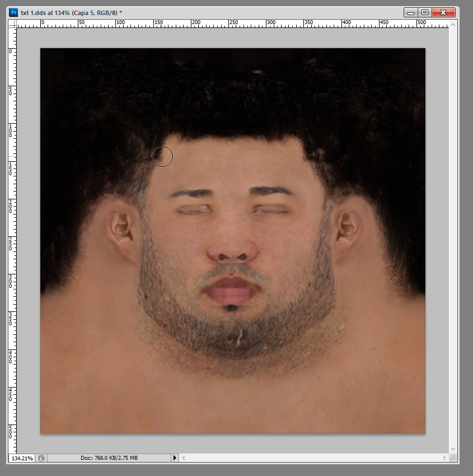Open the status bar flyout arrow menu
This screenshot has height=476, width=473.
[175, 458]
